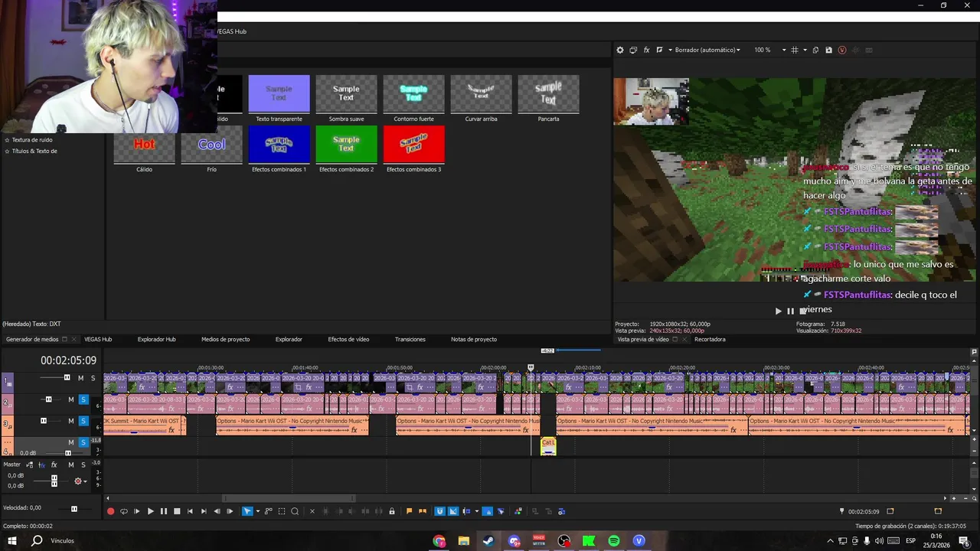Open Steam from Windows taskbar
980x551 pixels.
coord(488,541)
